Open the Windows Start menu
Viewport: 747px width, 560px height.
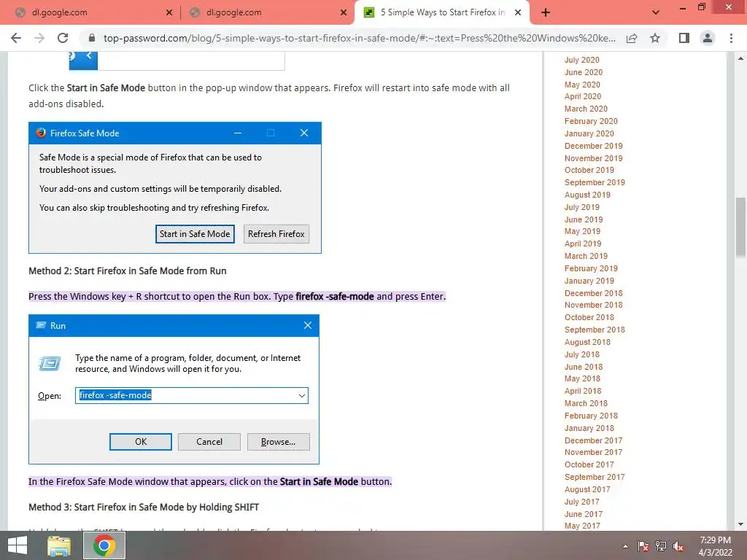[x=17, y=545]
